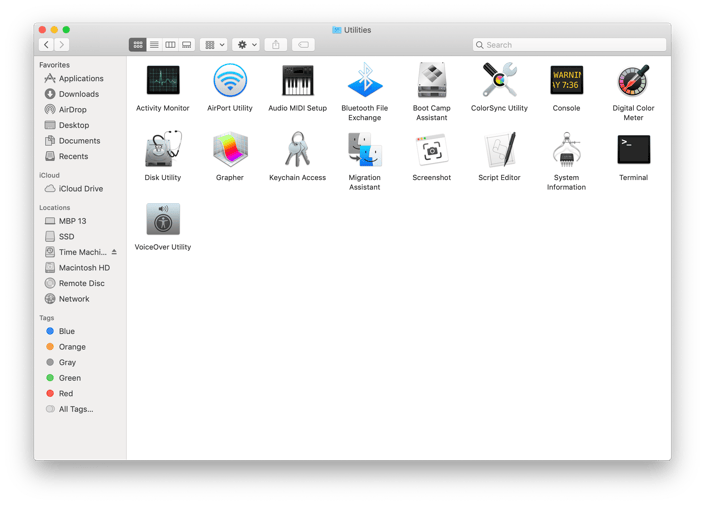Select the Audio MIDI Setup icon
705x505 pixels.
(297, 80)
